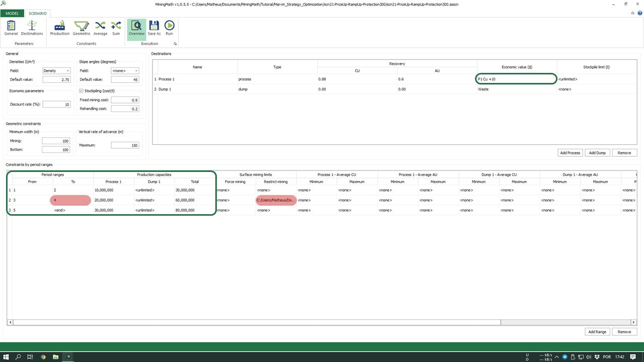Select the Geometric constraints icon
The image size is (644, 362).
[82, 28]
